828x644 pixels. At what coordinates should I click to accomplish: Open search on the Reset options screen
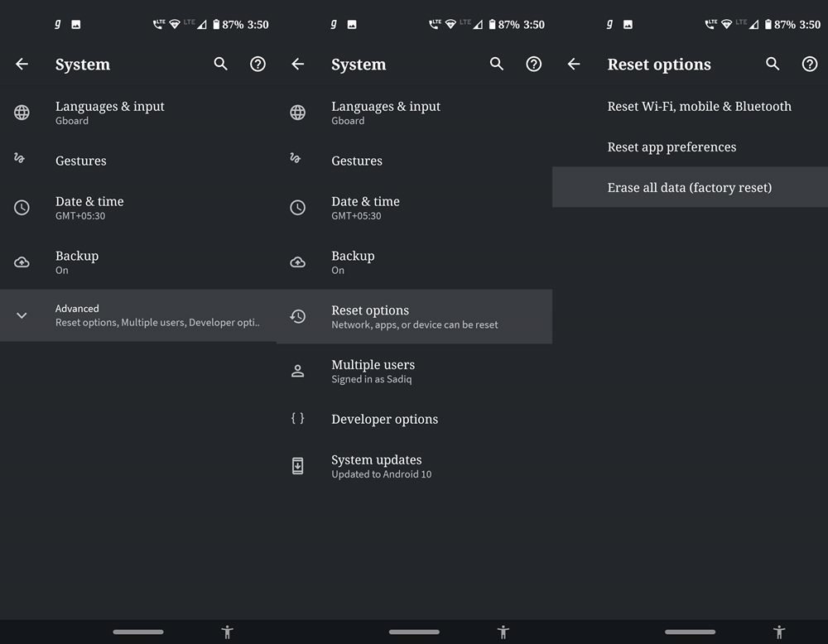773,64
